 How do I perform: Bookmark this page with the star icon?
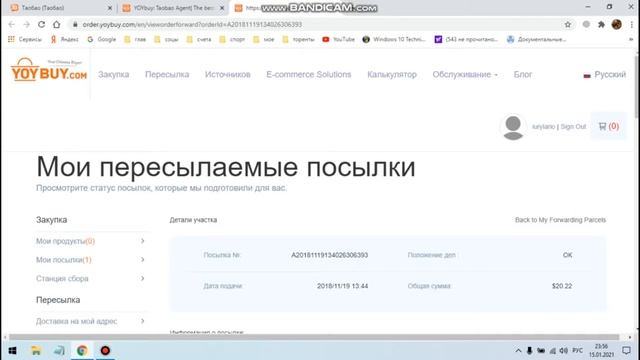568,24
